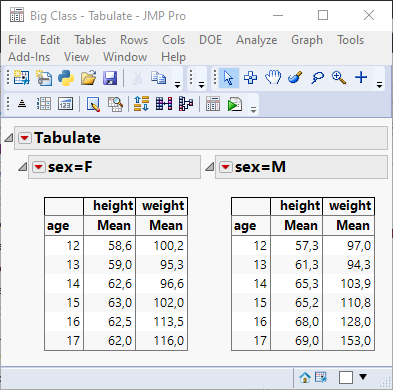Select the Magnifier zoom tool
This screenshot has width=393, height=390.
339,77
